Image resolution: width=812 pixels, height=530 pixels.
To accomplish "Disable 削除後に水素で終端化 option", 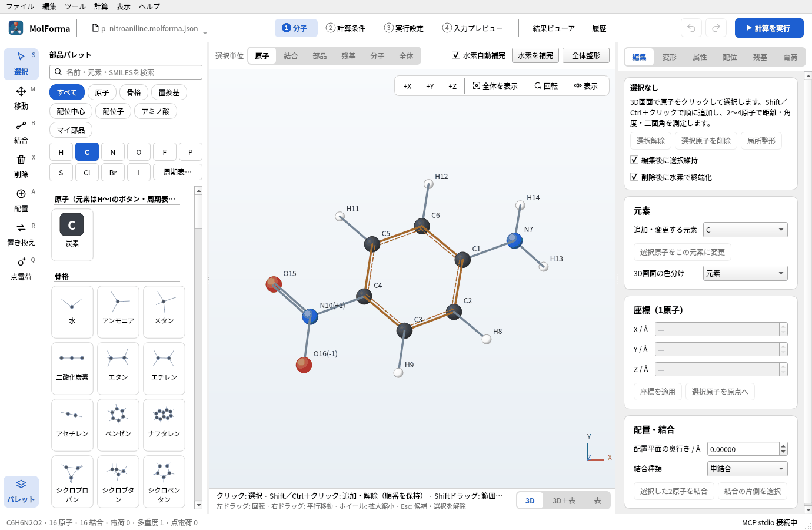I will click(x=634, y=177).
